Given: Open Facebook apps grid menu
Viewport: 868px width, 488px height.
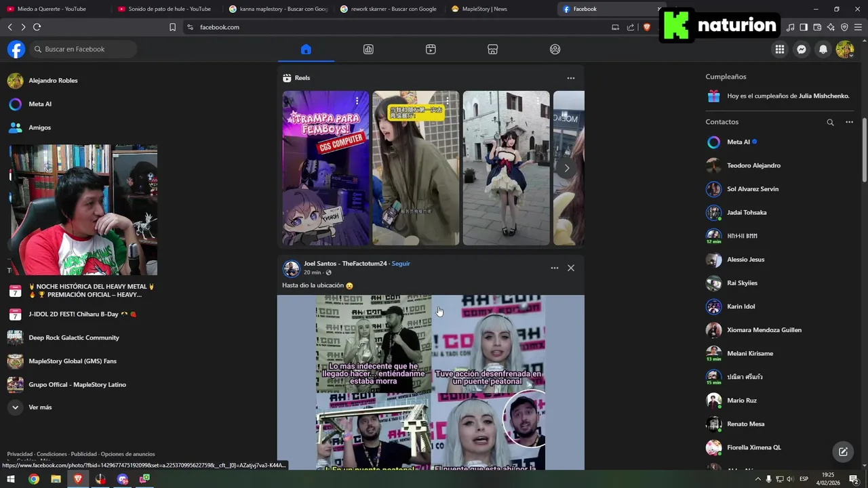Looking at the screenshot, I should (780, 49).
